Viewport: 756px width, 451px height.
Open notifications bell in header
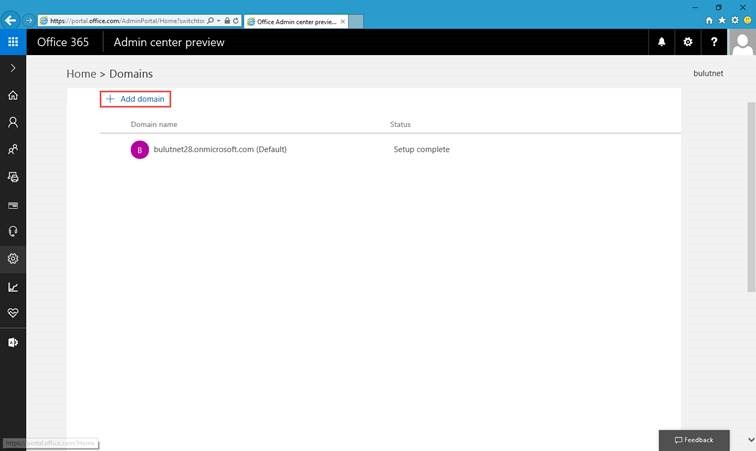[662, 42]
